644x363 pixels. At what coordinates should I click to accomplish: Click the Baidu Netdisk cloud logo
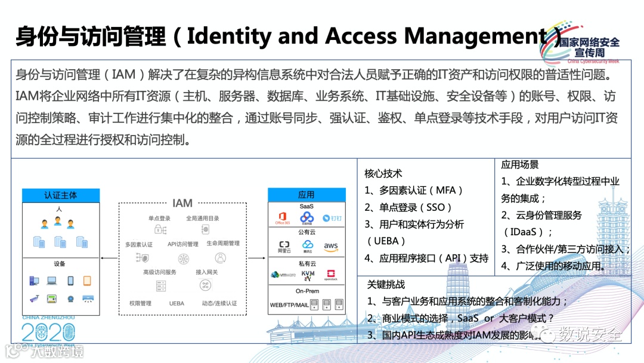click(307, 218)
